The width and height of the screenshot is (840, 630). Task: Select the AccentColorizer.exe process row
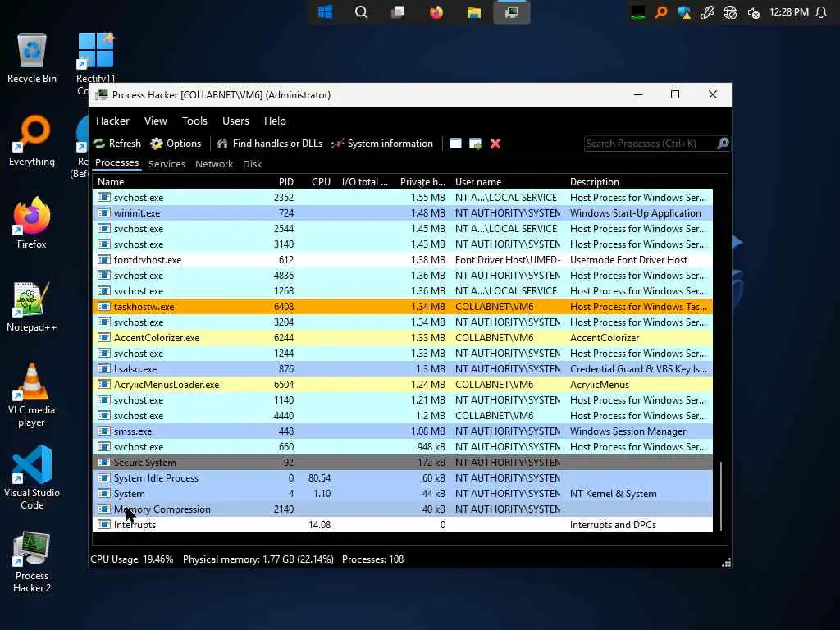click(402, 338)
